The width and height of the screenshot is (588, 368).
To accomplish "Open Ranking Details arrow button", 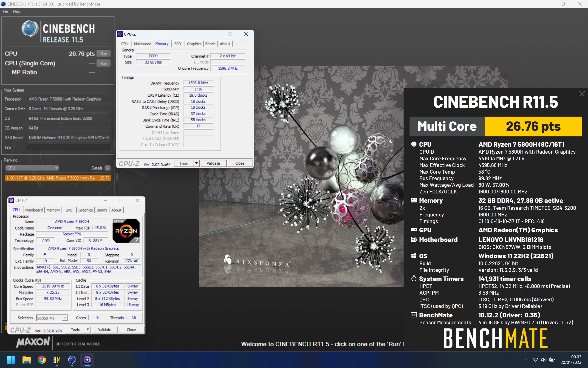I will 108,168.
